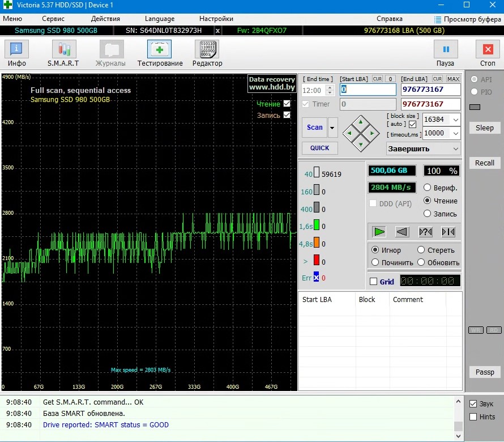
Task: Click the Start LBA input field
Action: click(x=368, y=90)
